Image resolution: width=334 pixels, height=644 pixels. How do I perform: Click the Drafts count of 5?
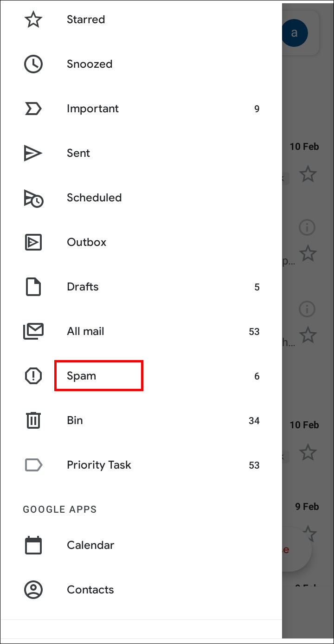coord(257,287)
